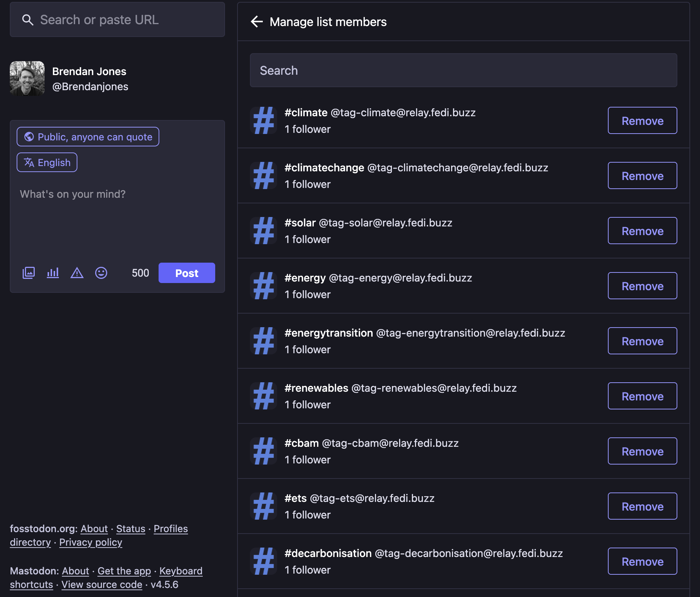Click the #cbam hashtag avatar icon
Image resolution: width=700 pixels, height=597 pixels.
tap(264, 451)
